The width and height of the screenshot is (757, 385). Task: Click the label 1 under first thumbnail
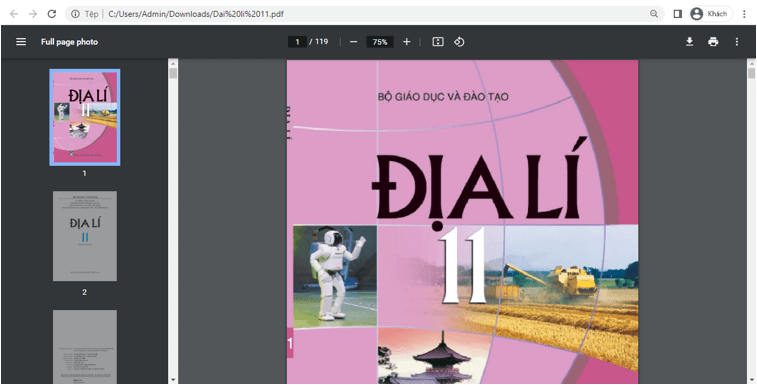[x=84, y=173]
